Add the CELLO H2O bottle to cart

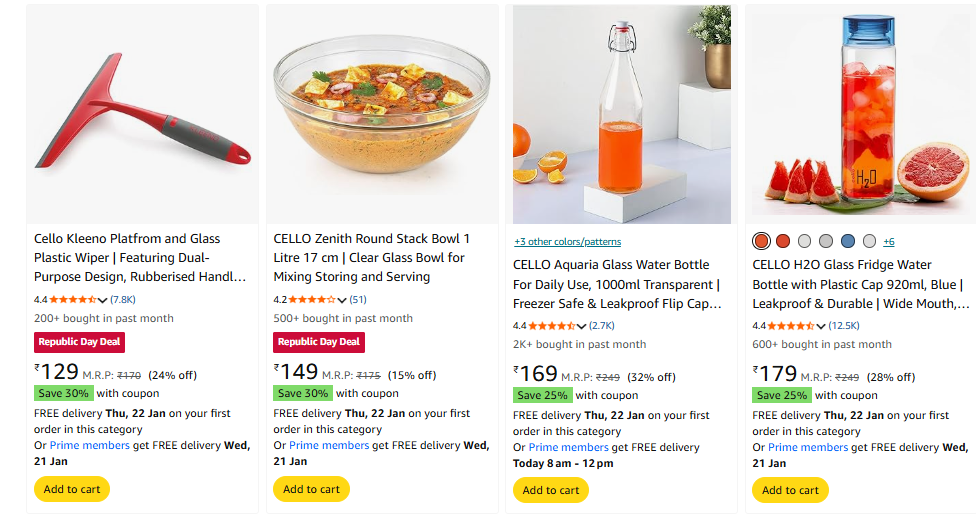(790, 490)
